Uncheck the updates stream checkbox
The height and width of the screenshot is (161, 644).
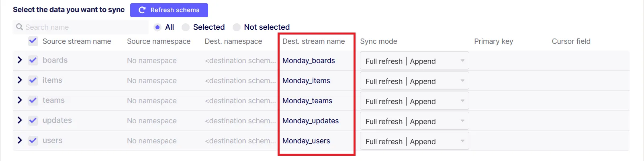click(33, 120)
